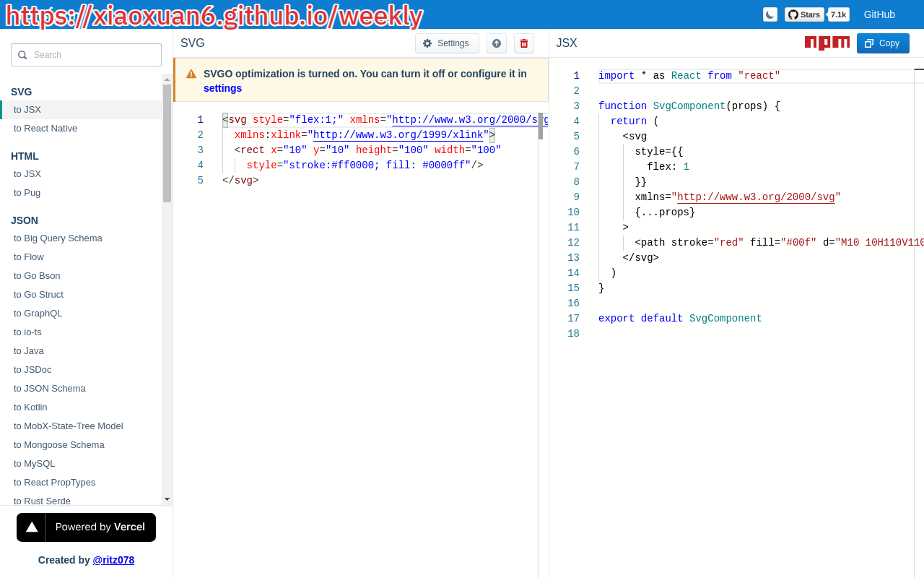Select HTML to Pug converter

point(27,193)
